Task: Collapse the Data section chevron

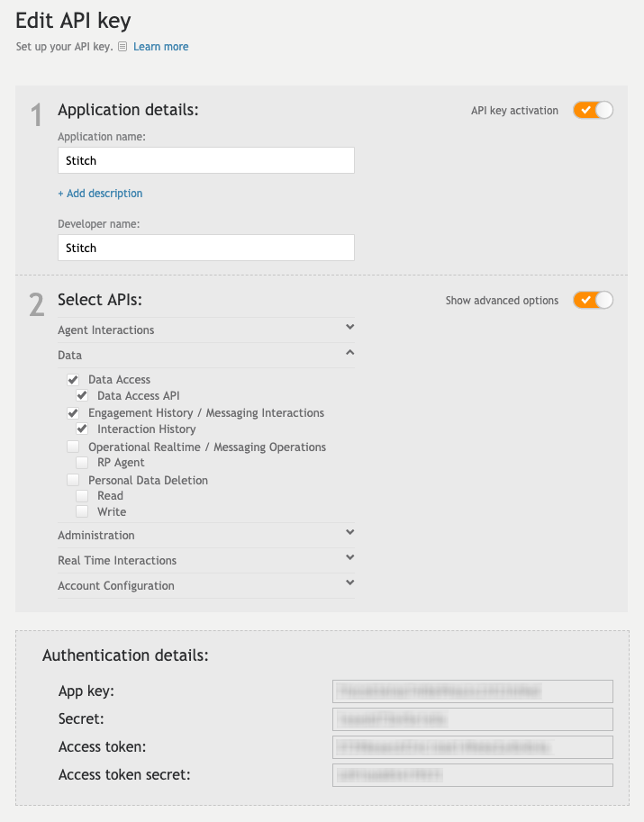Action: pos(350,354)
